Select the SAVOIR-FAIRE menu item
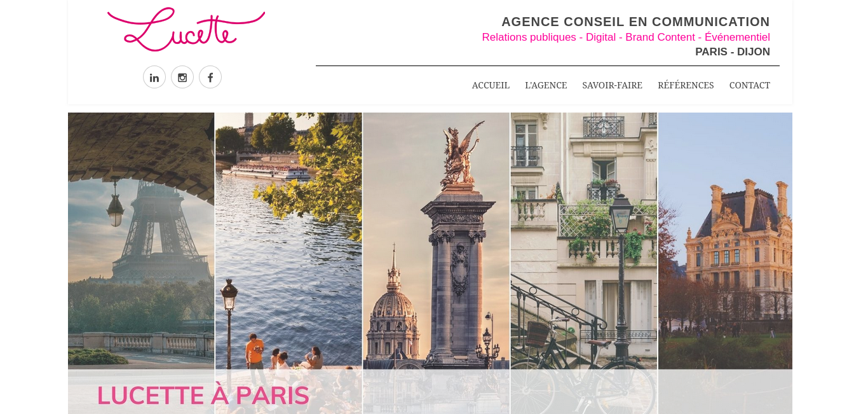 (612, 85)
